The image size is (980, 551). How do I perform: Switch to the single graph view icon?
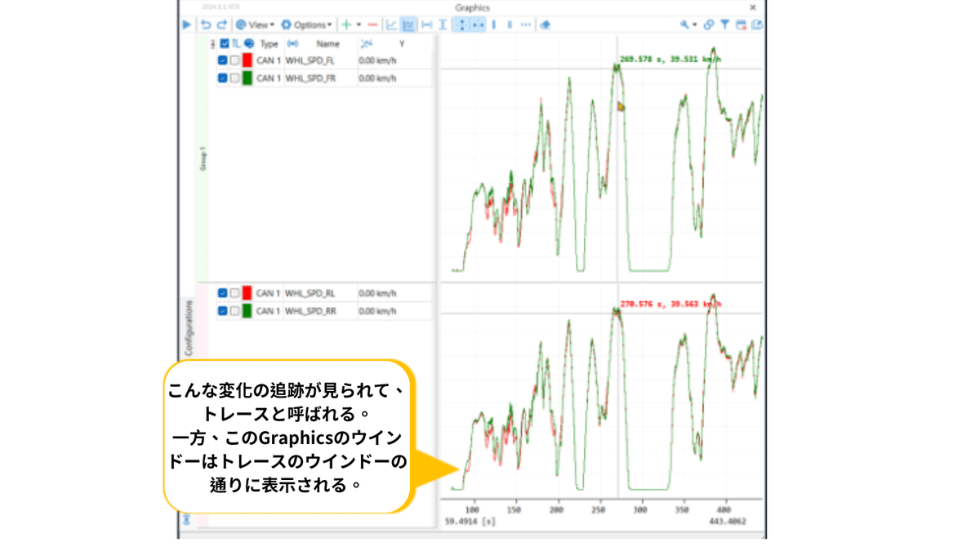391,25
